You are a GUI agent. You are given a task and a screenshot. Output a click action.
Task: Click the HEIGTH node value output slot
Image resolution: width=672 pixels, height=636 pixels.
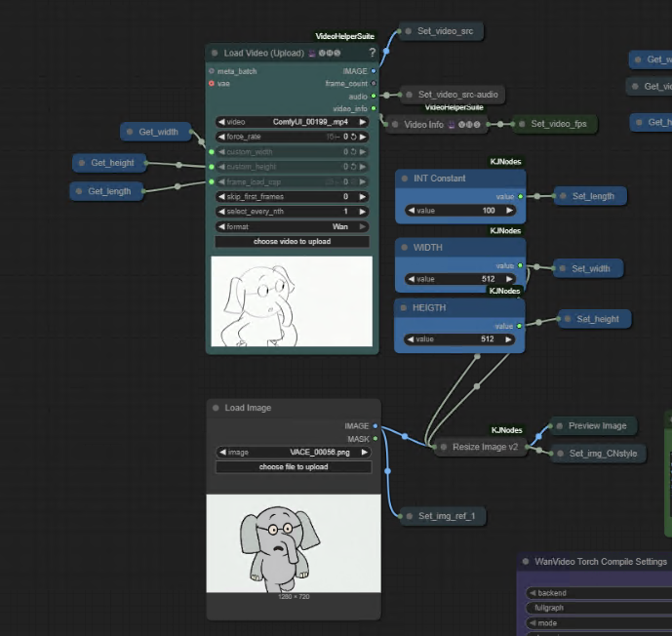pos(519,326)
